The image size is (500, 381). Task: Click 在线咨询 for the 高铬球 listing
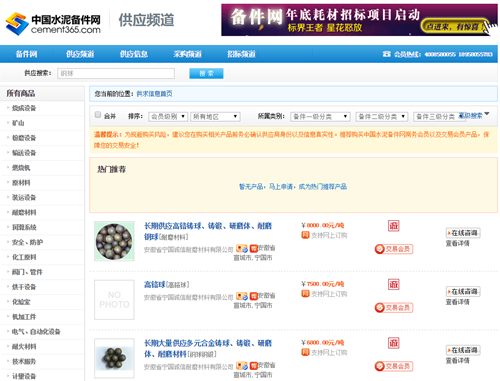463,291
